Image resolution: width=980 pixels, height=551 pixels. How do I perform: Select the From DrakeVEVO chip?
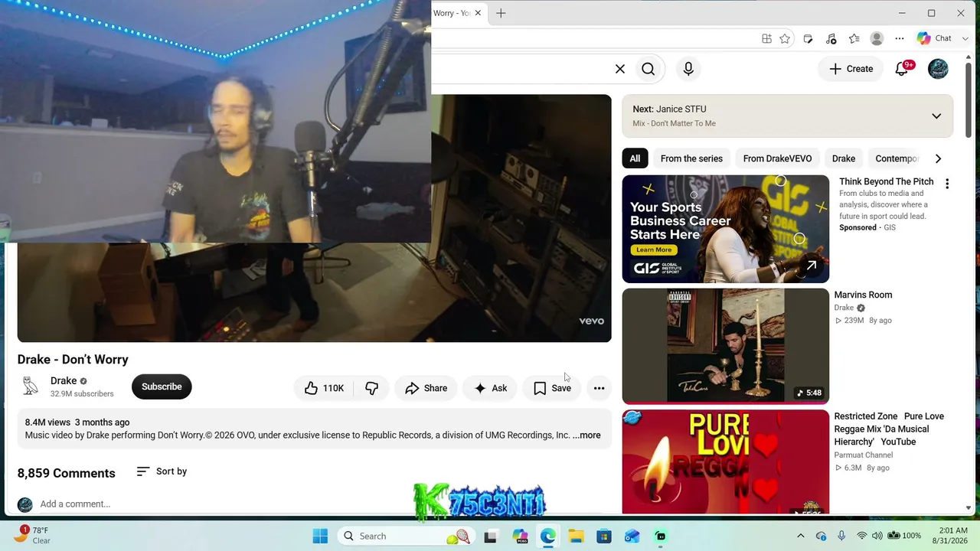pyautogui.click(x=777, y=158)
